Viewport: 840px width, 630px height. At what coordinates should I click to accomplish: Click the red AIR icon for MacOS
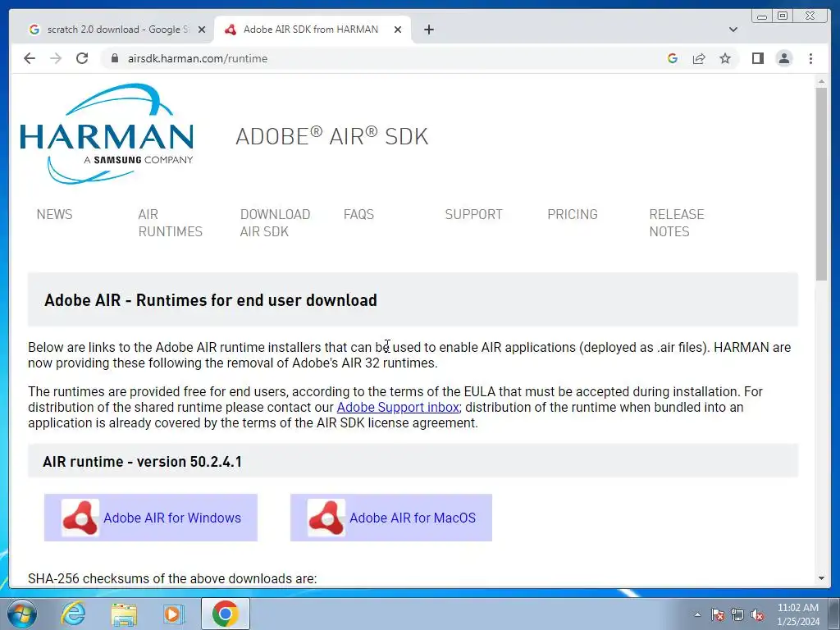[x=326, y=518]
